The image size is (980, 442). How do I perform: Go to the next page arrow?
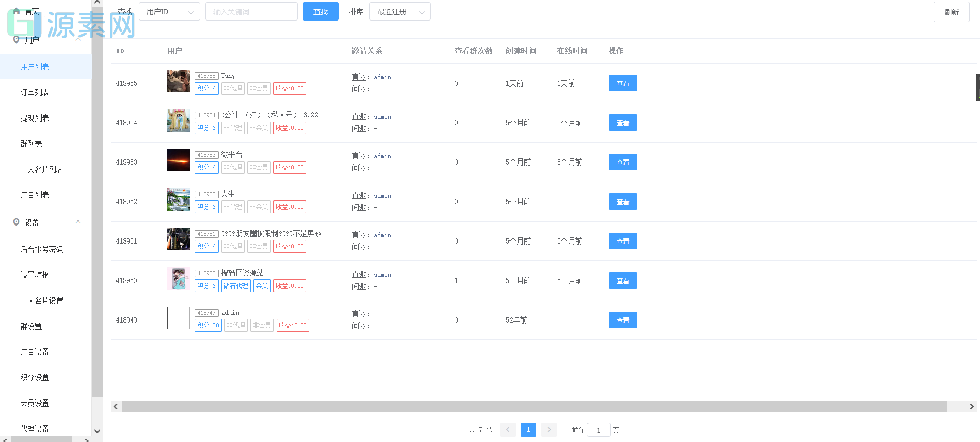pyautogui.click(x=548, y=430)
